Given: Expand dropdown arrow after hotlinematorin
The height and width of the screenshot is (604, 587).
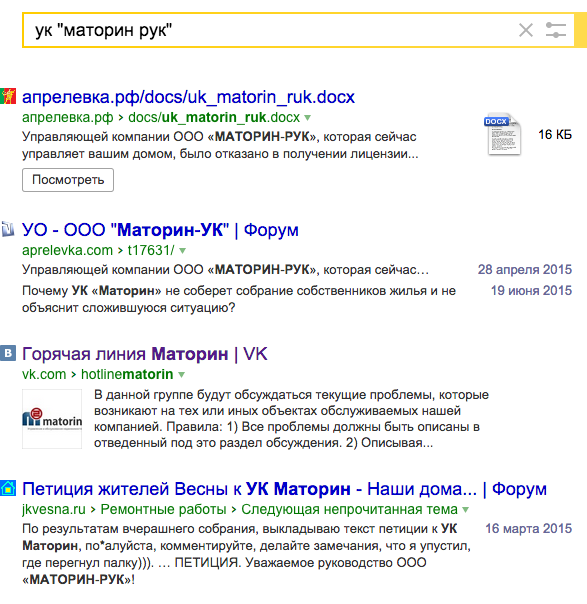Looking at the screenshot, I should tap(181, 374).
